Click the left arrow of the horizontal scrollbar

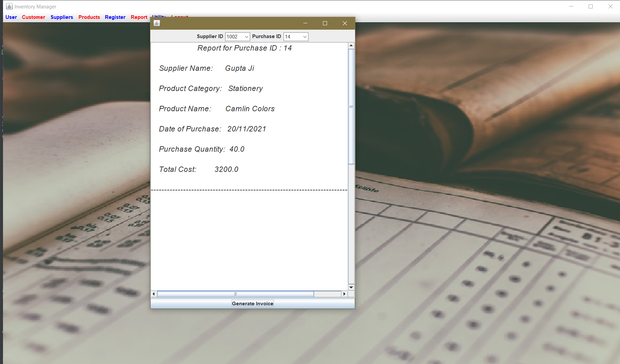click(153, 294)
